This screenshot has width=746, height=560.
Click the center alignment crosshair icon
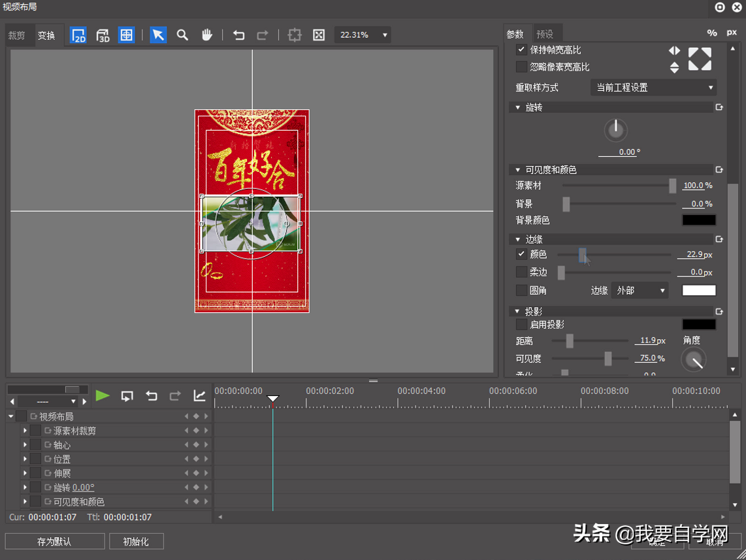click(295, 35)
